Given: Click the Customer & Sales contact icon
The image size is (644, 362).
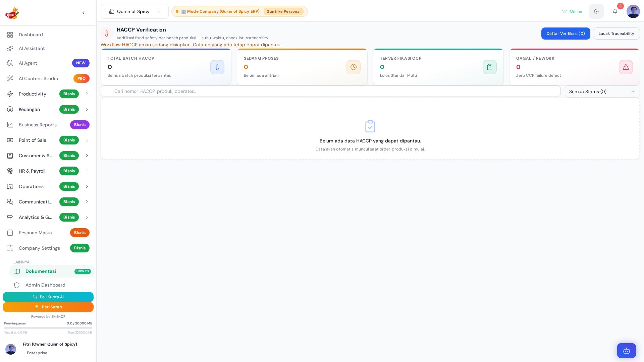Looking at the screenshot, I should (10, 156).
